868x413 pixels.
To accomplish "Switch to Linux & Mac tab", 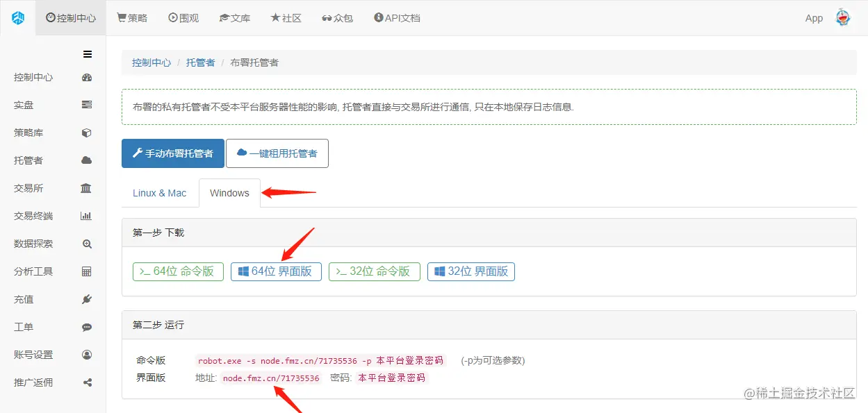I will [x=160, y=193].
